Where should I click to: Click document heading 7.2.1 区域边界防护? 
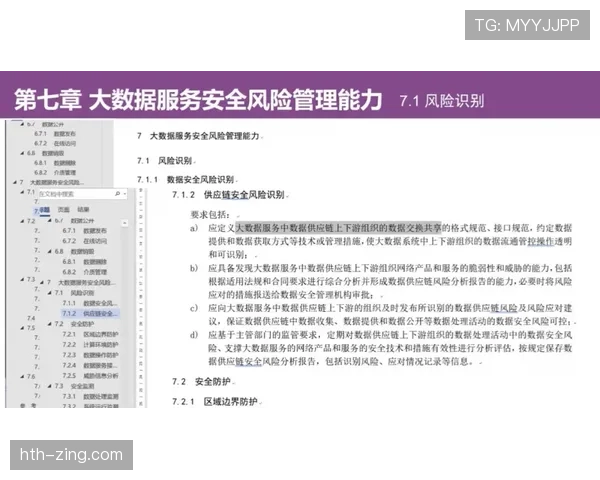click(215, 401)
